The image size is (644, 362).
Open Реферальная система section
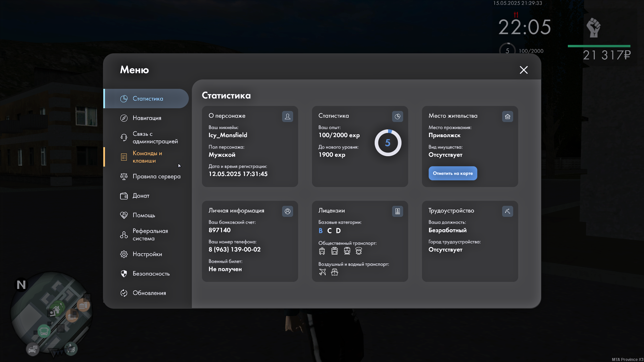click(146, 235)
